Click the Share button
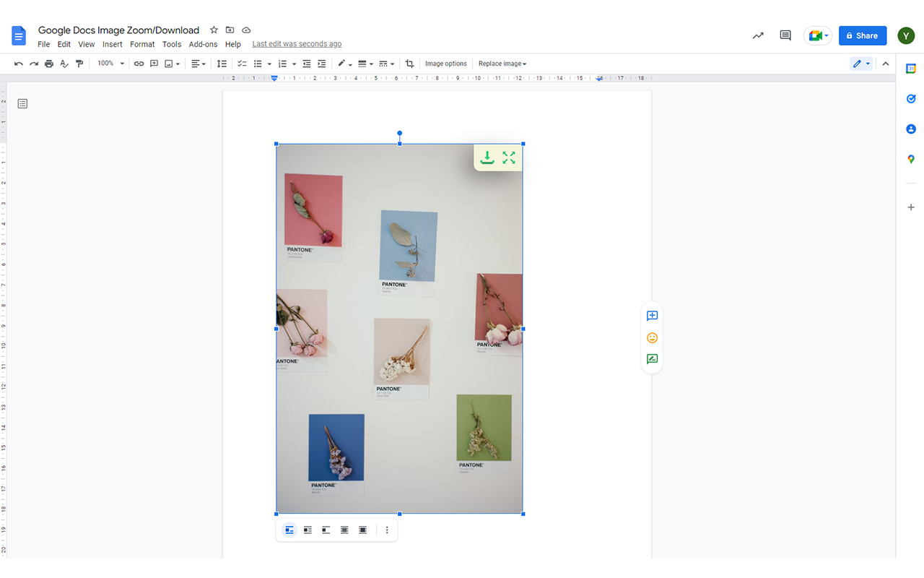 [x=862, y=35]
